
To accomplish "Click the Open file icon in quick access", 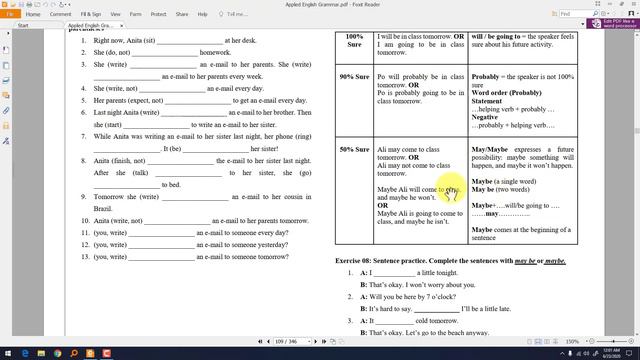I will pos(13,4).
